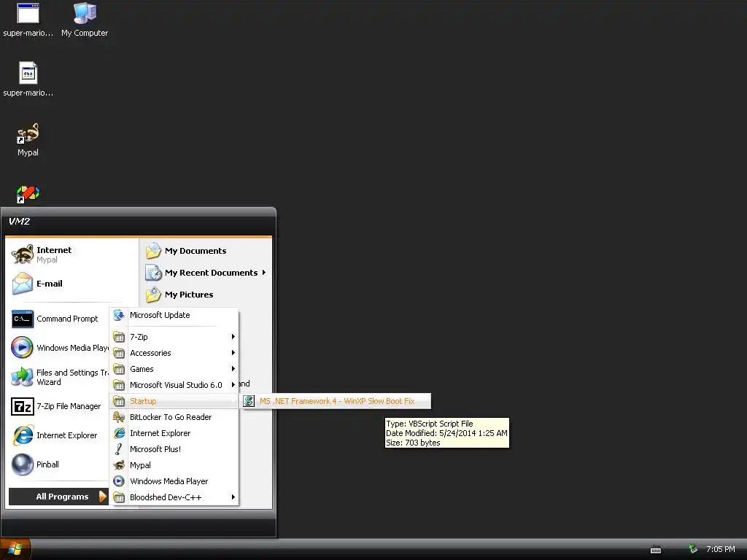Launch Internet Explorer from left start panel
The width and height of the screenshot is (747, 560).
coord(60,435)
